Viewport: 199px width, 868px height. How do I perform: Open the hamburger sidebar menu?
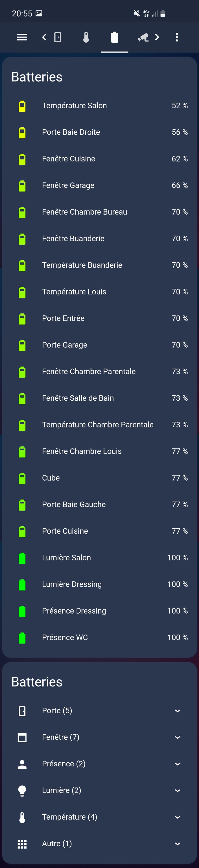22,37
